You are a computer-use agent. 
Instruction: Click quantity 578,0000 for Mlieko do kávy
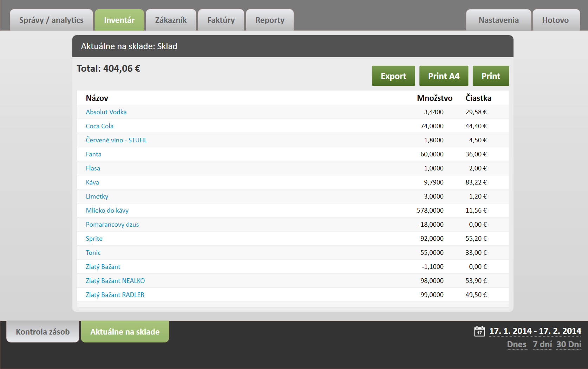(x=430, y=211)
